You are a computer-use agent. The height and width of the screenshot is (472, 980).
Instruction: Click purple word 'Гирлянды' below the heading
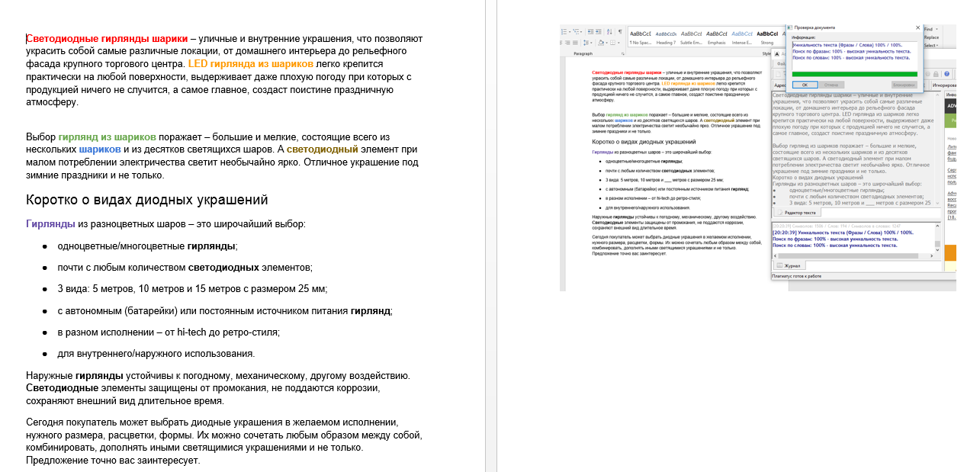50,224
